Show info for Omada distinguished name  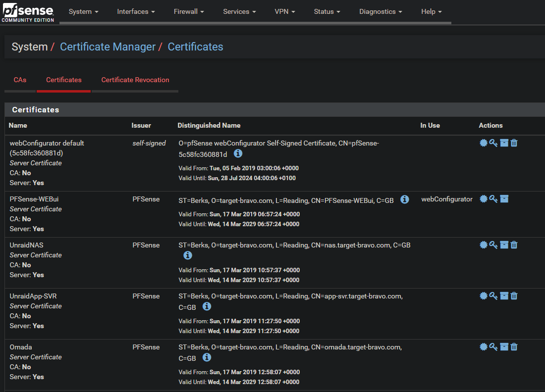tap(207, 357)
